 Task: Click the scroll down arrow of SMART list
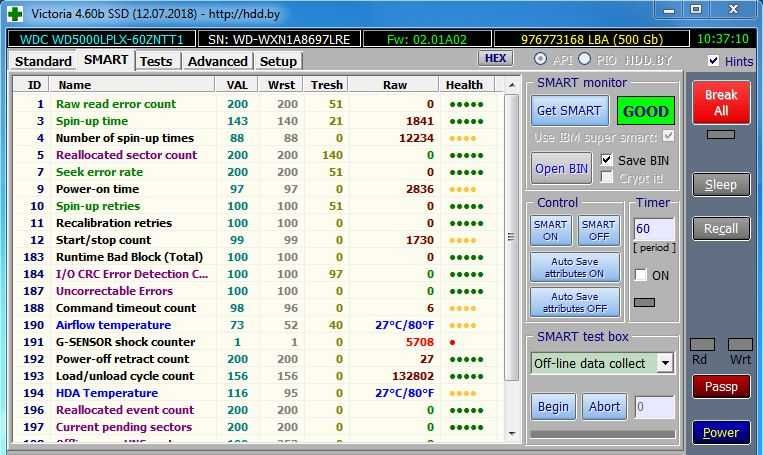[x=511, y=433]
